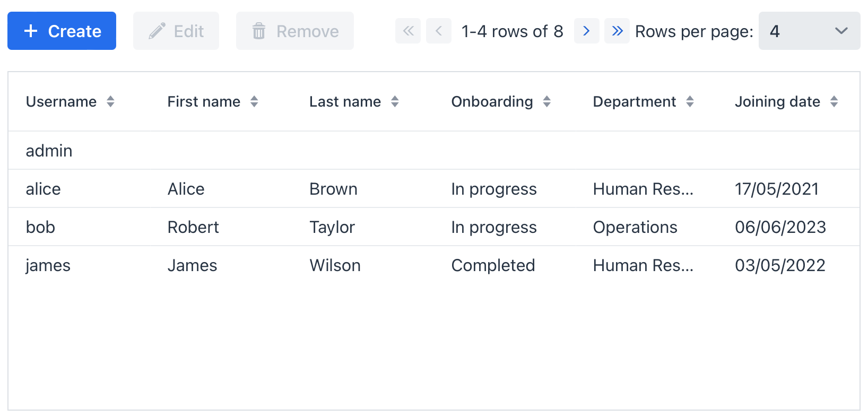Image resolution: width=868 pixels, height=417 pixels.
Task: Click the sort expander next to First name
Action: (x=255, y=101)
